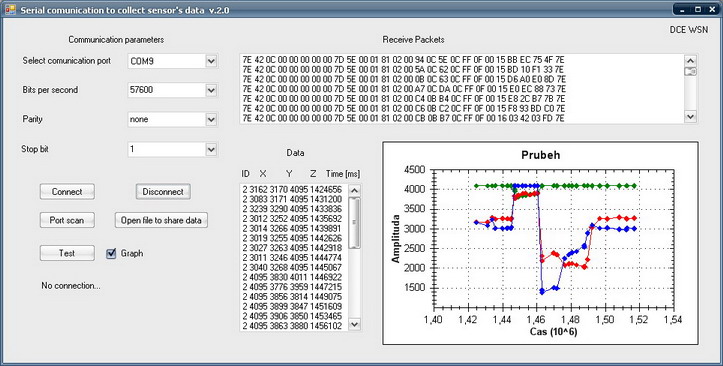723x366 pixels.
Task: Click packet line ending with E0 8D 7E
Action: click(404, 79)
